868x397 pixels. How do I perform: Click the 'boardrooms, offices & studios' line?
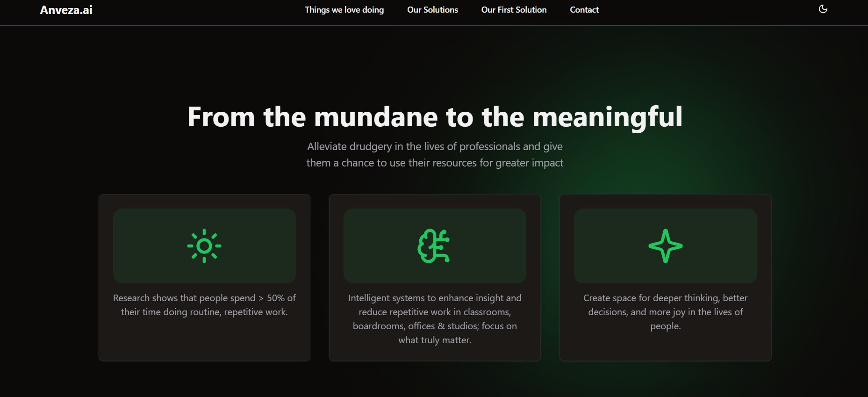pyautogui.click(x=435, y=326)
